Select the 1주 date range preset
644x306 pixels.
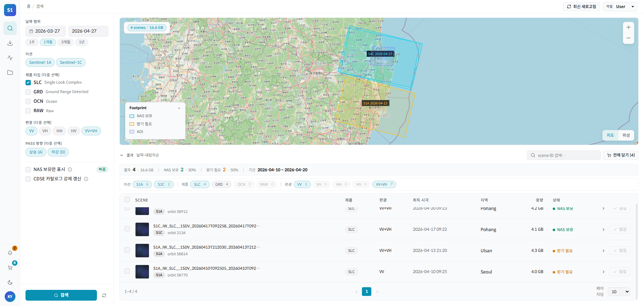[32, 42]
